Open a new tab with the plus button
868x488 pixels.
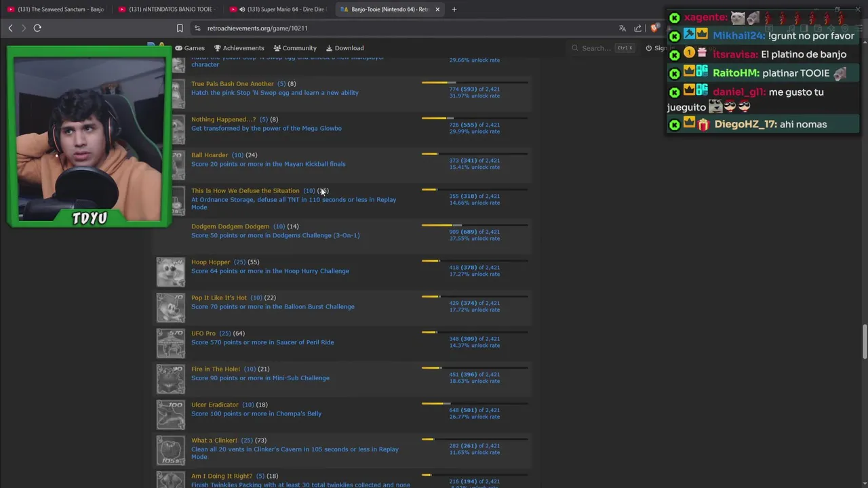point(454,9)
